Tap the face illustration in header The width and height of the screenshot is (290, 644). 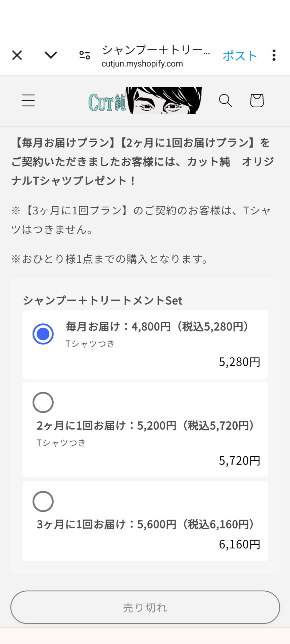(x=164, y=101)
